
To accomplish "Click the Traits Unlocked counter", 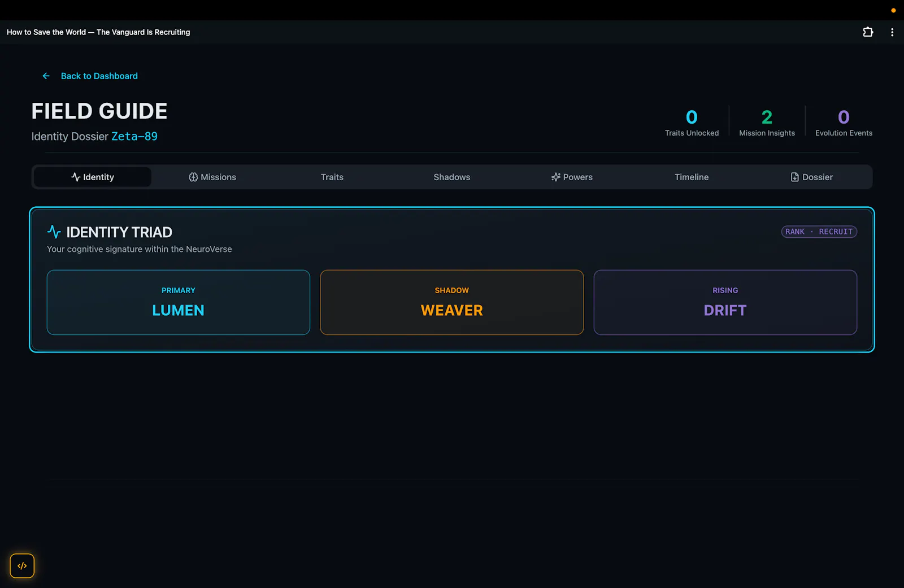I will (692, 123).
